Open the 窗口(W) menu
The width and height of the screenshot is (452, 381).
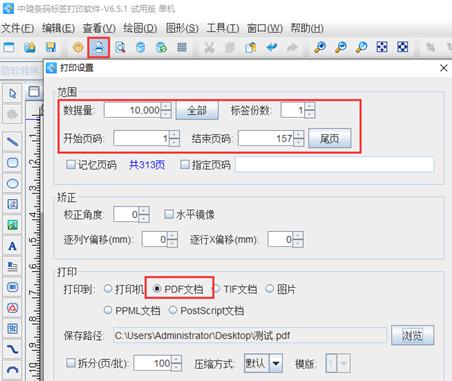265,28
